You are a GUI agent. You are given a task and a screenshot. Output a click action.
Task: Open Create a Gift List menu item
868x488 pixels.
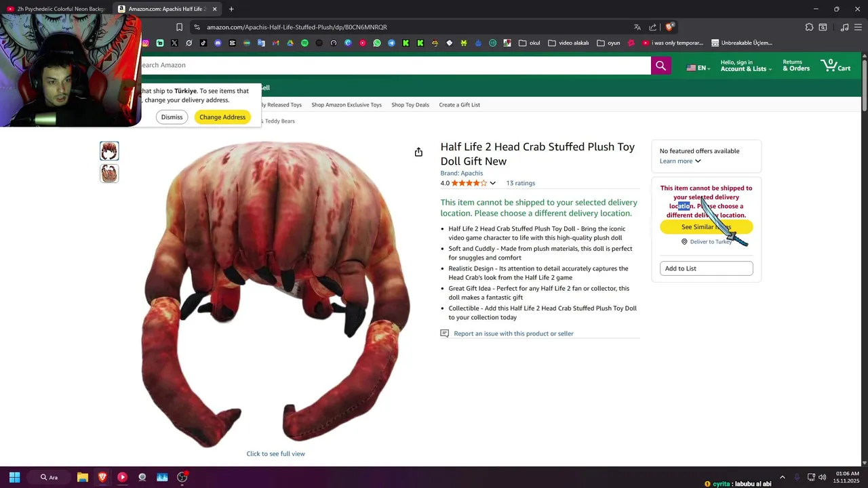(x=459, y=105)
